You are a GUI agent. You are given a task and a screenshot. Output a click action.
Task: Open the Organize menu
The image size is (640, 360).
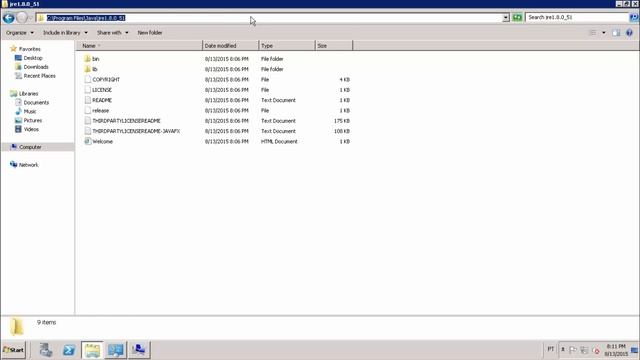[19, 33]
